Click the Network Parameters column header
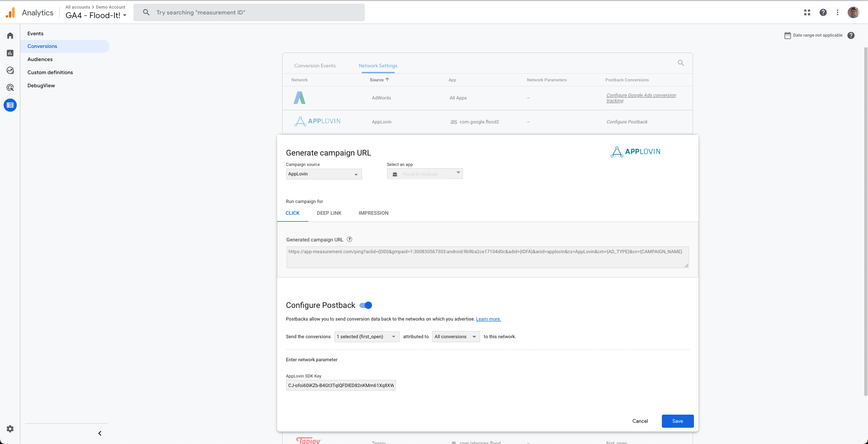The height and width of the screenshot is (444, 868). click(x=547, y=80)
